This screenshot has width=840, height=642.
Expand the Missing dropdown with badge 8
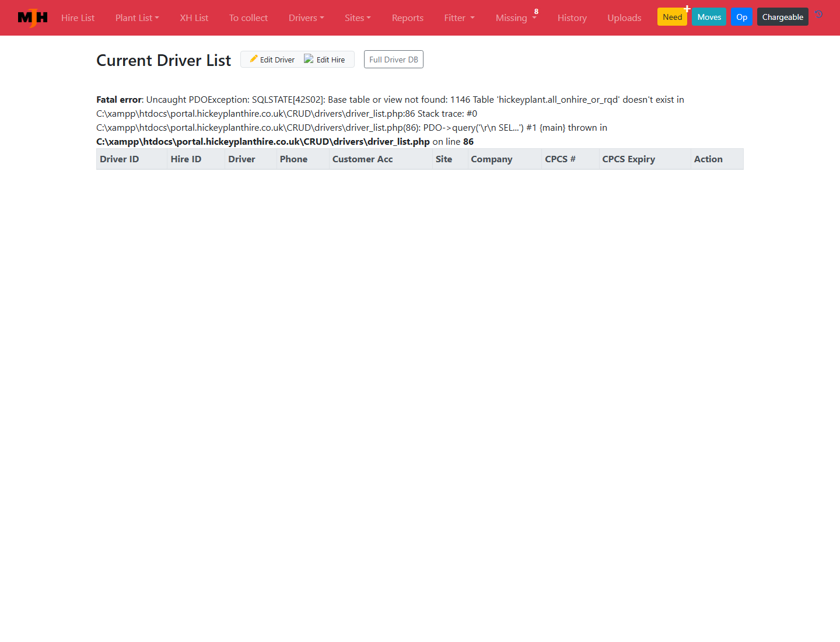pos(516,18)
